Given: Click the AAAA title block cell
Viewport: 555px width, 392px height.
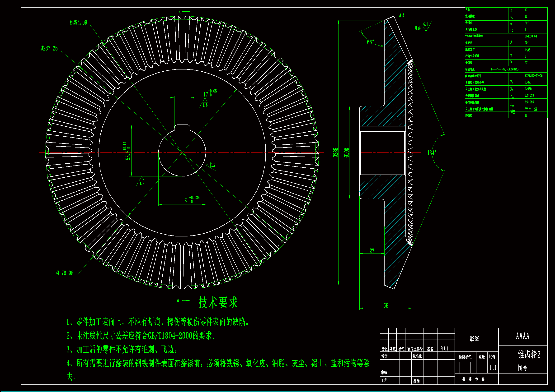Looking at the screenshot, I should [522, 336].
